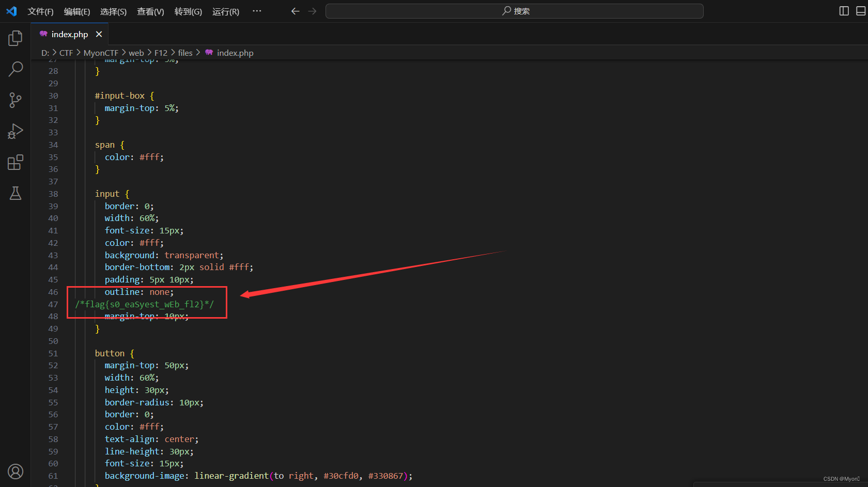
Task: Click the web breadcrumb segment
Action: pos(136,53)
